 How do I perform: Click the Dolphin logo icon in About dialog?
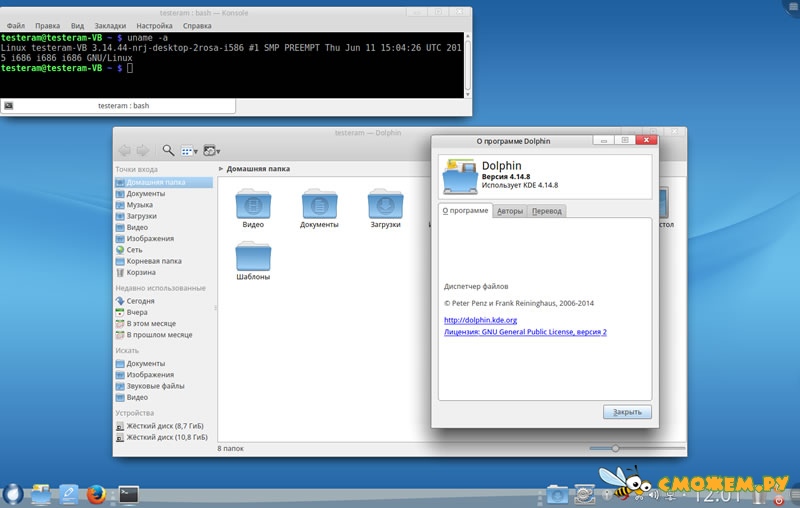tap(460, 176)
